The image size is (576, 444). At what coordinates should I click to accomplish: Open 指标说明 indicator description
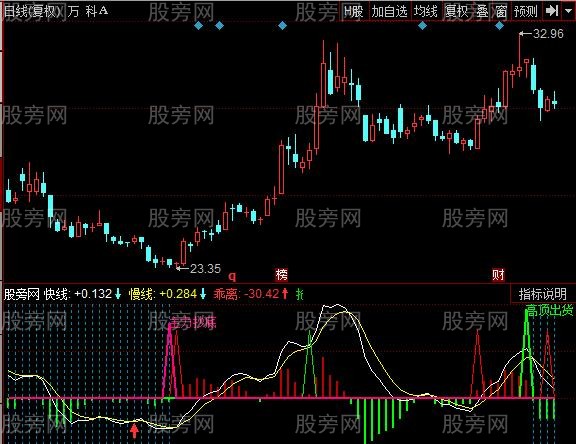click(x=543, y=294)
